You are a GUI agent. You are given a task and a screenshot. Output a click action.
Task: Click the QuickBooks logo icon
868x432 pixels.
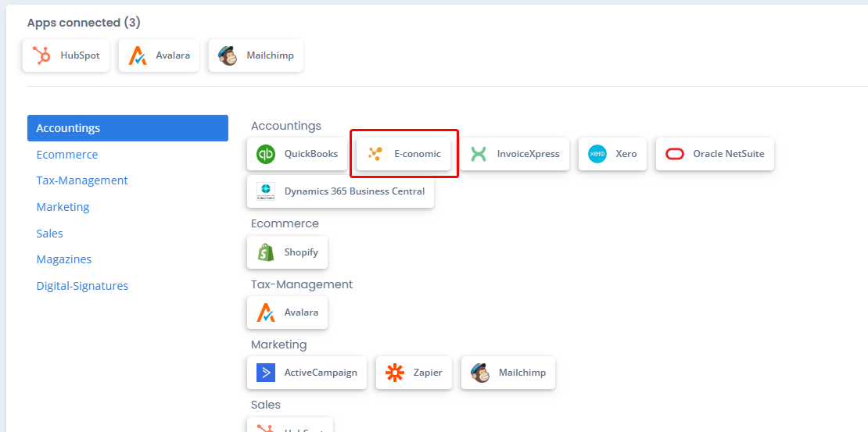(x=266, y=154)
